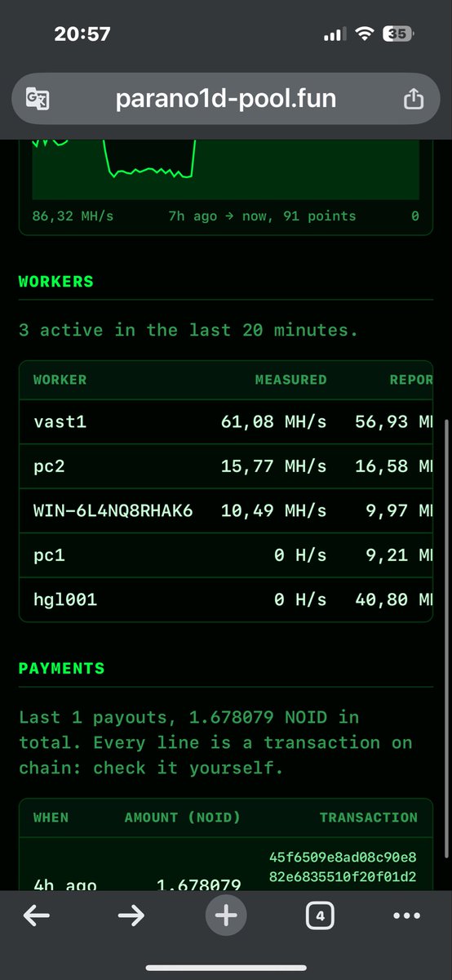Click the TRANSACTION column header
Viewport: 452px width, 980px height.
[x=368, y=817]
